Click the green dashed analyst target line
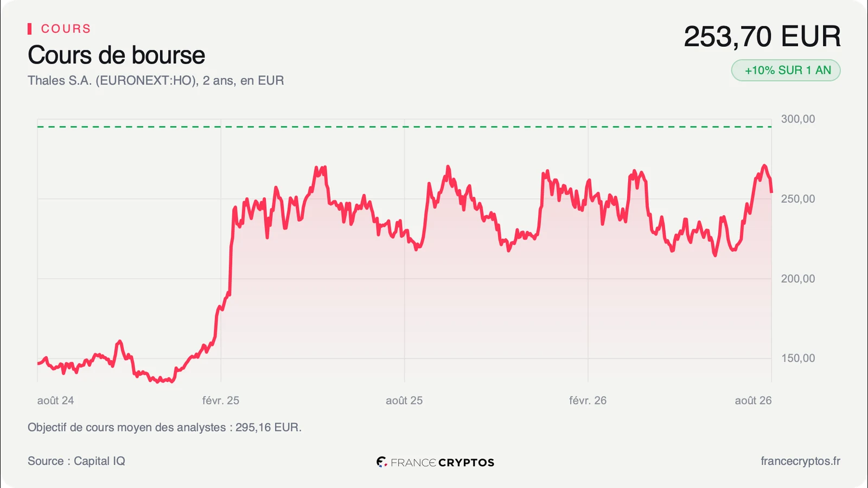 pos(404,127)
